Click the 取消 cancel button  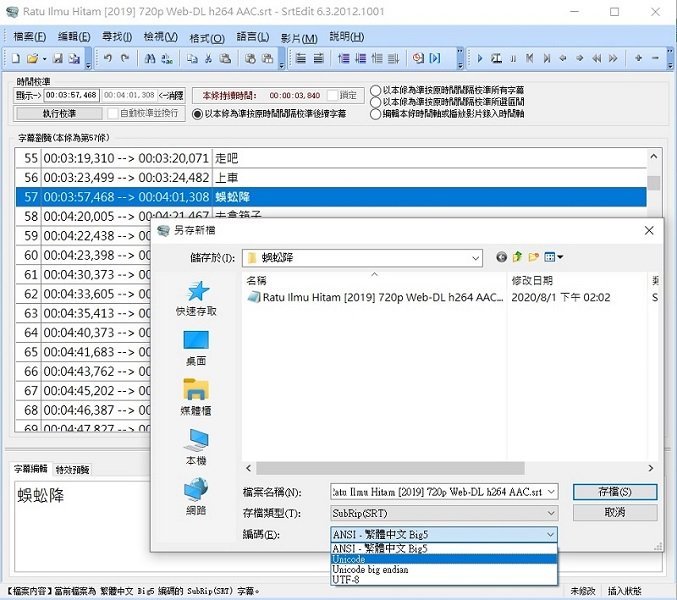615,512
